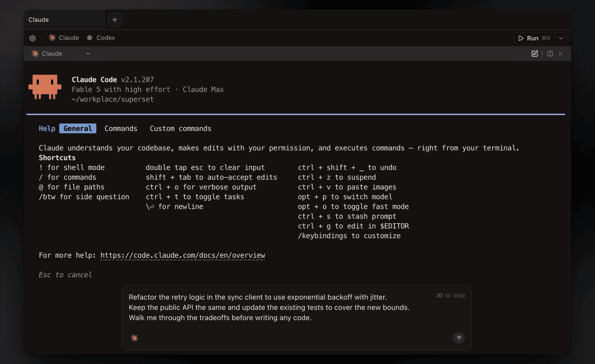Click 'Esc to cancel' text
595x364 pixels.
click(x=65, y=275)
